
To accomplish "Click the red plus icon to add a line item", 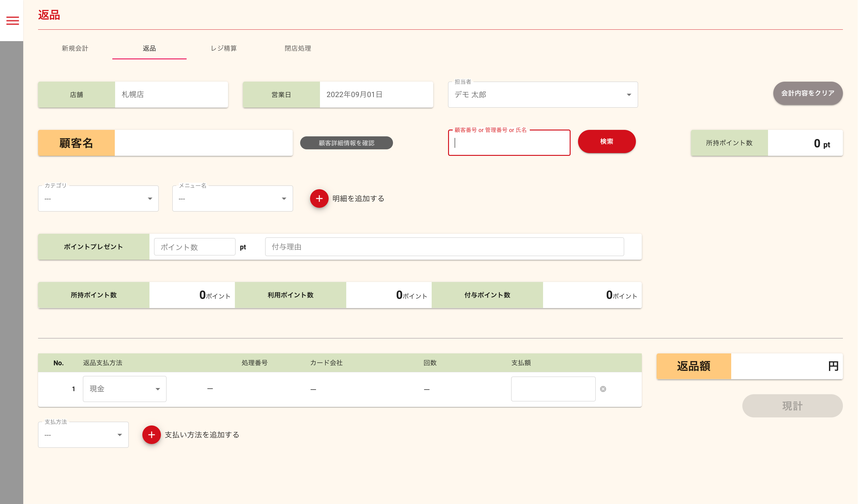I will pos(319,199).
